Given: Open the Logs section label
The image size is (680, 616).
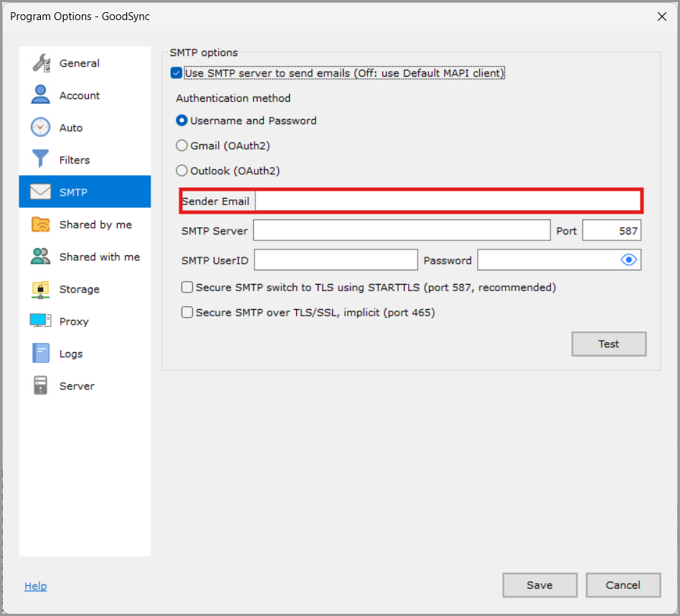Looking at the screenshot, I should tap(71, 354).
